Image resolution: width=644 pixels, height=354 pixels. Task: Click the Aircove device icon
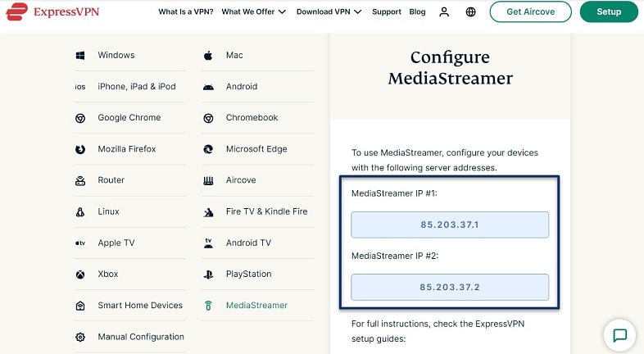(208, 181)
